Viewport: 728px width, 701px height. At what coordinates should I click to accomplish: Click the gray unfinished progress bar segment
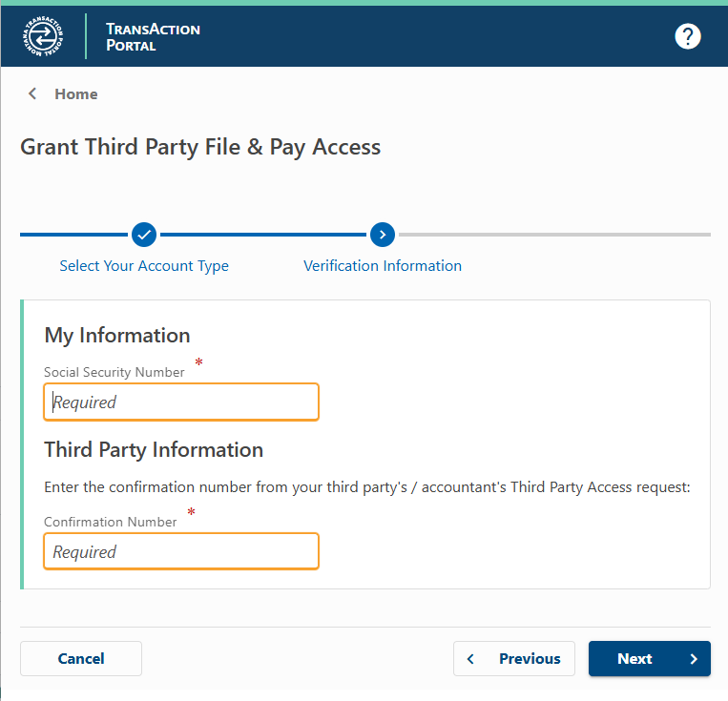click(553, 234)
